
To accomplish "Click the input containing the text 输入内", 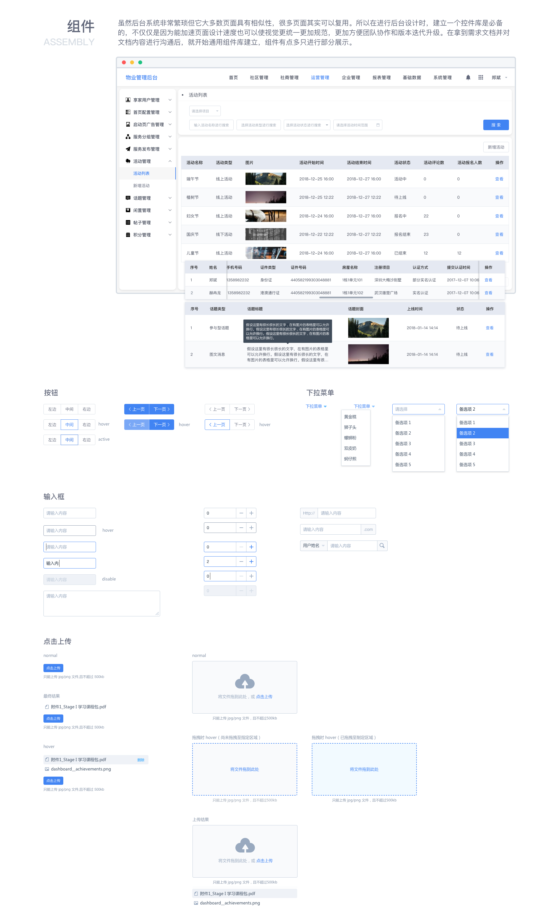I will tap(70, 563).
